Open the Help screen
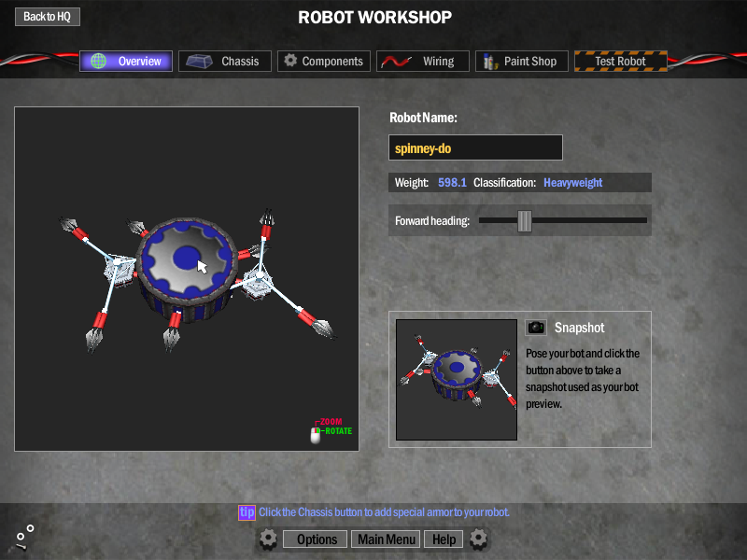Screen dimensions: 747x560 [x=444, y=539]
